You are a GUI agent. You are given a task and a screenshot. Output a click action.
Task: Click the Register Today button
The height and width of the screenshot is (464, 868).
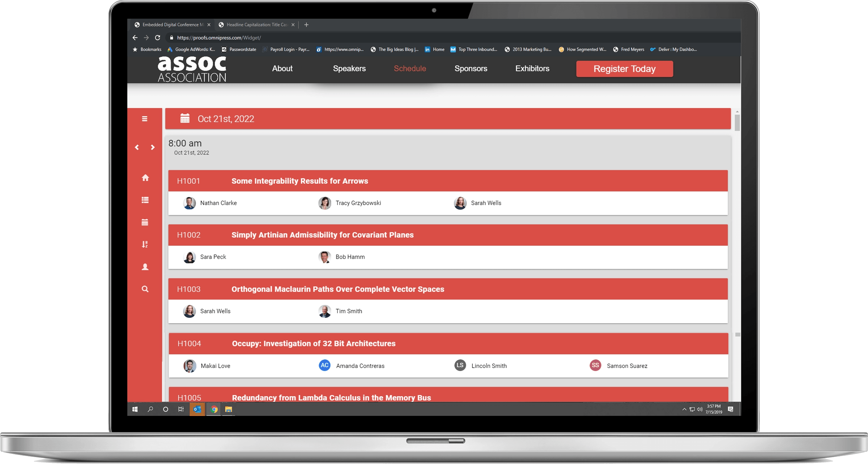click(624, 69)
